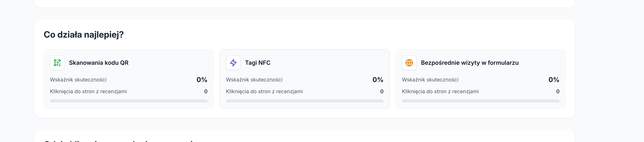Click the green QR code icon
The height and width of the screenshot is (142, 644).
pyautogui.click(x=57, y=63)
